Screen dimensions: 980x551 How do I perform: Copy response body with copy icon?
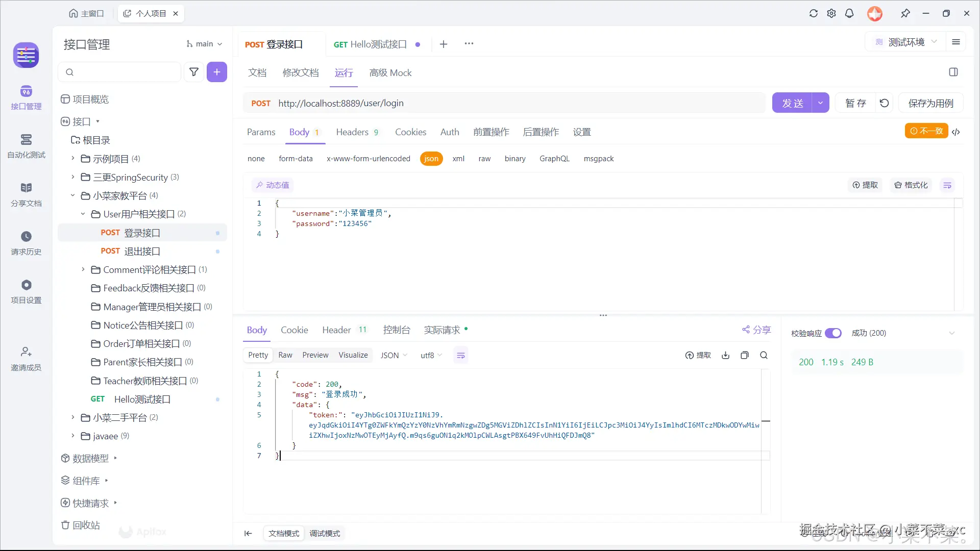(745, 355)
